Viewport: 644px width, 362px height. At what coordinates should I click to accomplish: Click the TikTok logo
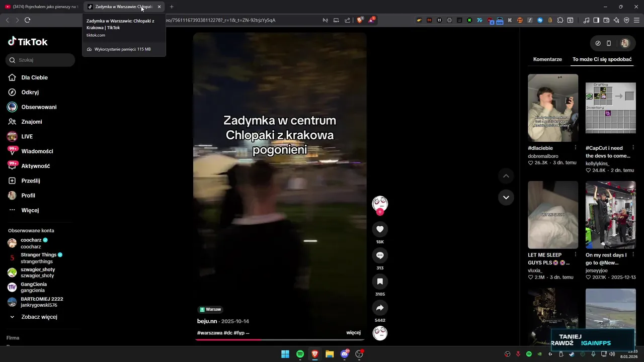[28, 42]
